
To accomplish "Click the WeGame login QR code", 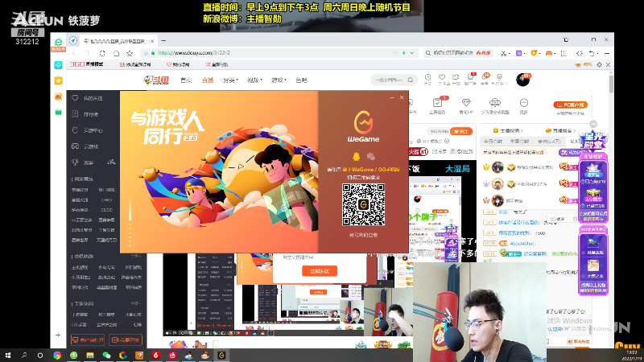I will [x=364, y=204].
